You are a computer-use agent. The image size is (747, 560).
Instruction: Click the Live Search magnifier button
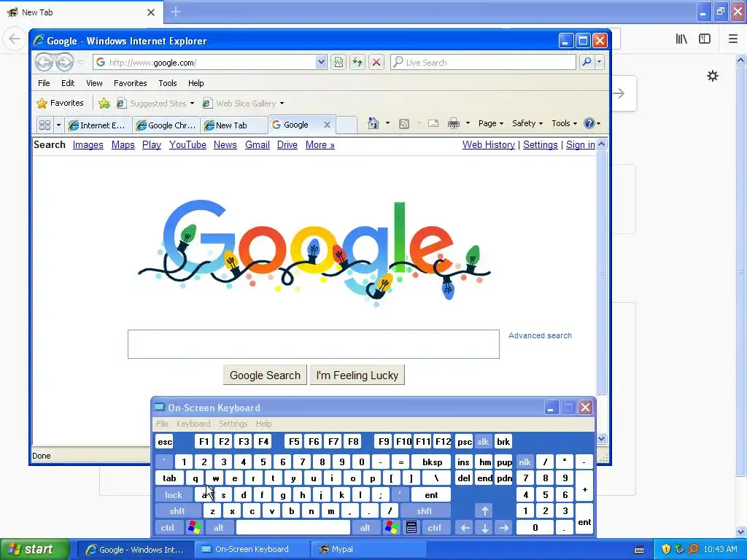(587, 62)
